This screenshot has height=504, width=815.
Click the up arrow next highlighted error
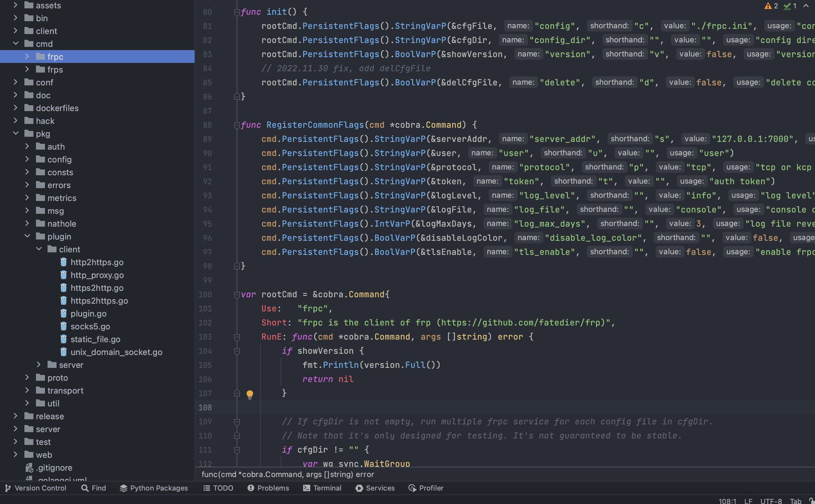click(x=806, y=6)
